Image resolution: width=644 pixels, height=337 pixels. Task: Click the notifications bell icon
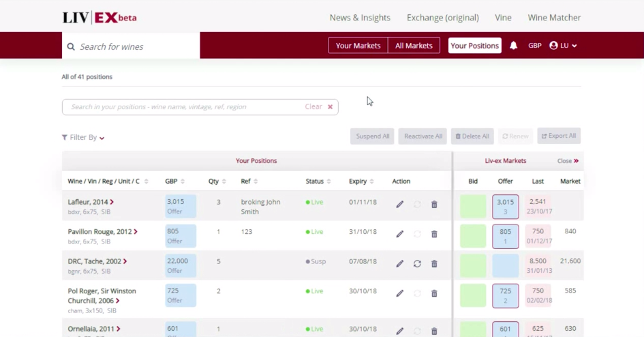(x=513, y=46)
